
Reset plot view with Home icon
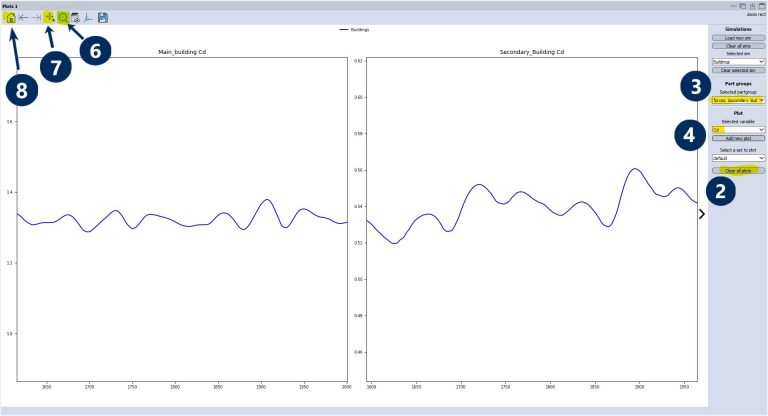[x=10, y=18]
